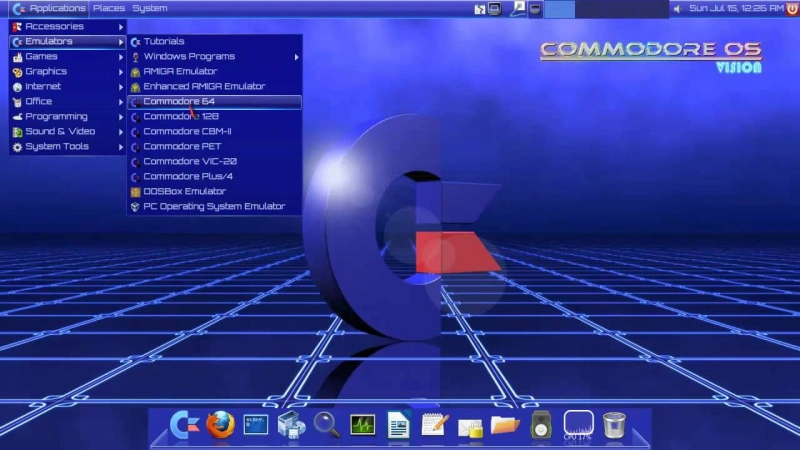
Task: Click the power button in top panel
Action: tap(792, 8)
